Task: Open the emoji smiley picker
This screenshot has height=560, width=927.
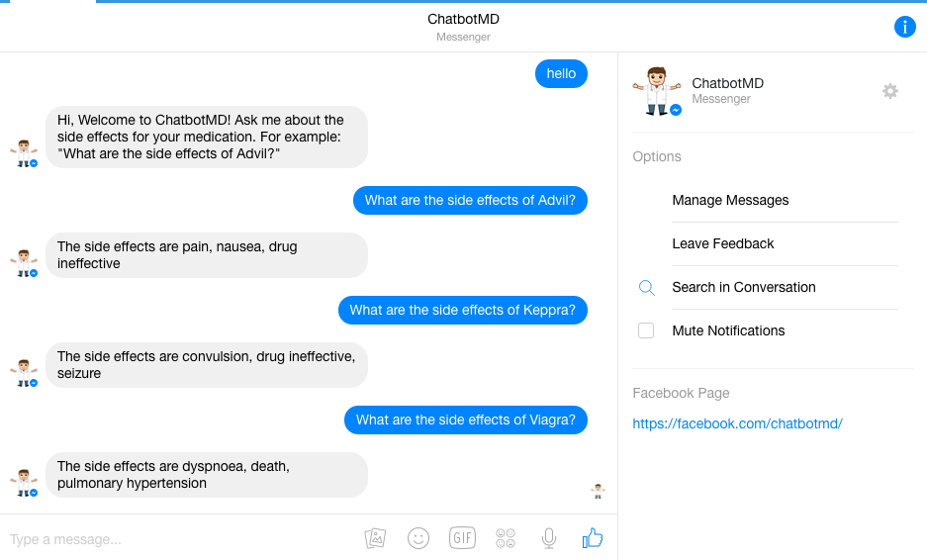Action: coord(418,538)
